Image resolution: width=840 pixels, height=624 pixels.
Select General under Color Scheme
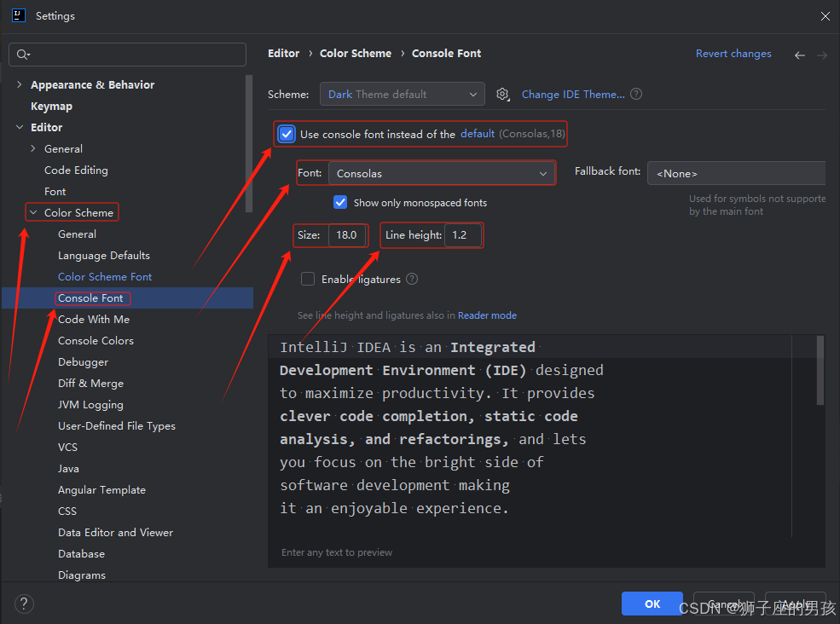coord(77,234)
